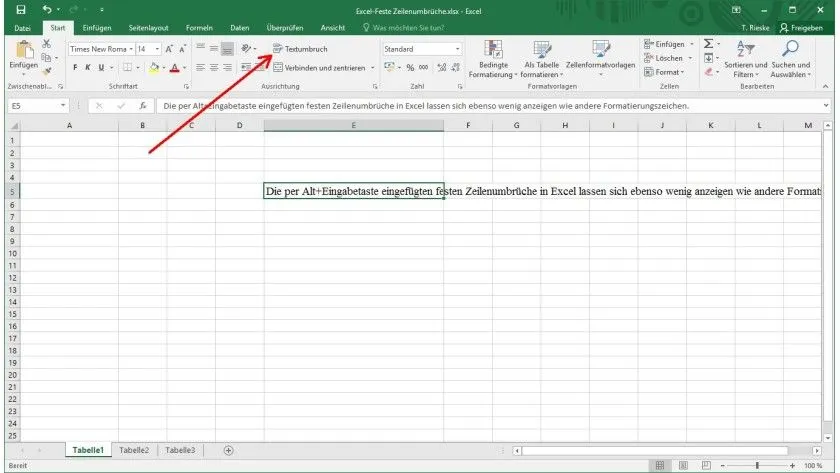This screenshot has height=473, width=840.
Task: Select sheet Tabelle2
Action: pos(134,450)
